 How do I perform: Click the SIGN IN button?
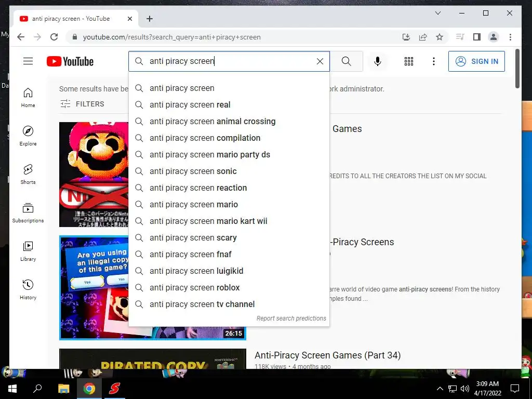point(476,61)
